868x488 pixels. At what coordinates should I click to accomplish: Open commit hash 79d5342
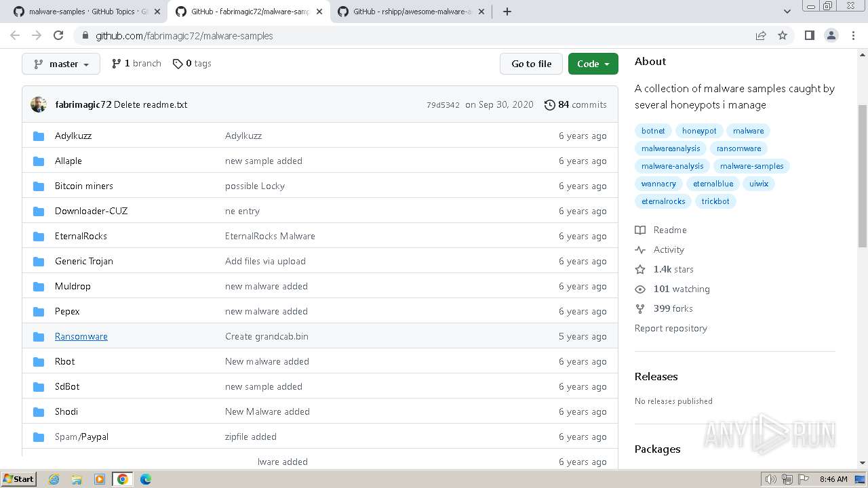443,105
